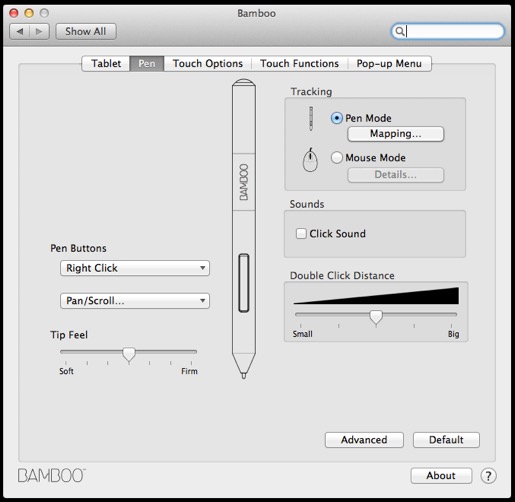515x502 pixels.
Task: Select the Pen tab
Action: point(147,63)
